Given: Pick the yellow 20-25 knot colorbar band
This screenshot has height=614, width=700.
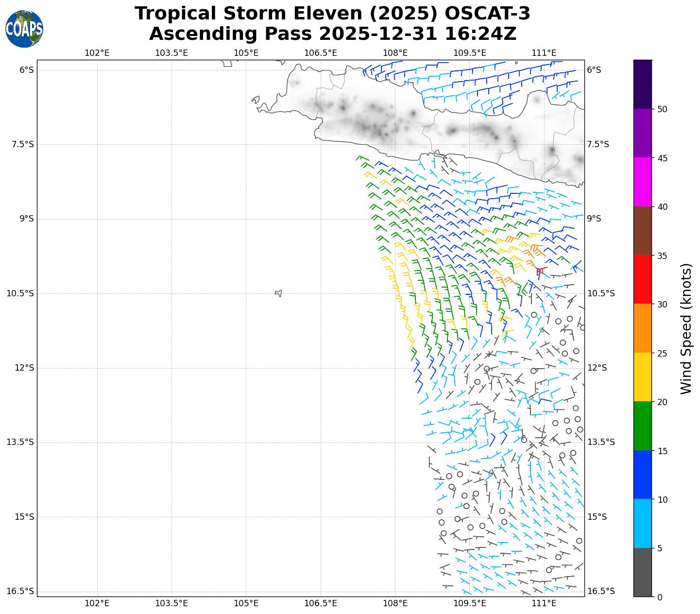Looking at the screenshot, I should (x=643, y=377).
